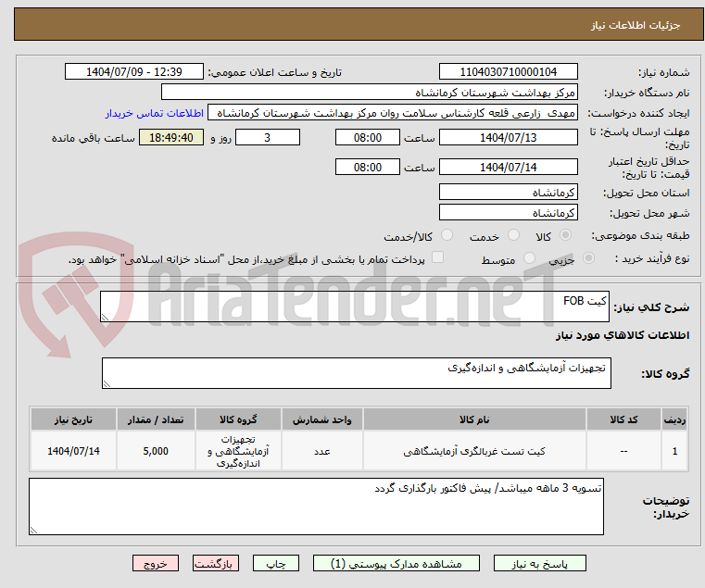Click the announcement date field 1404/07/09 - 12:39
This screenshot has width=705, height=588.
click(134, 71)
